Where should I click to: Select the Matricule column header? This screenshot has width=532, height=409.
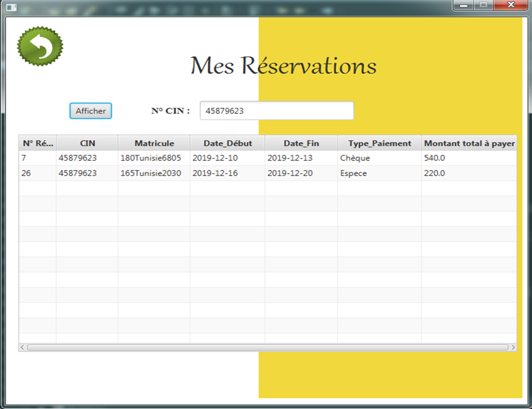154,143
